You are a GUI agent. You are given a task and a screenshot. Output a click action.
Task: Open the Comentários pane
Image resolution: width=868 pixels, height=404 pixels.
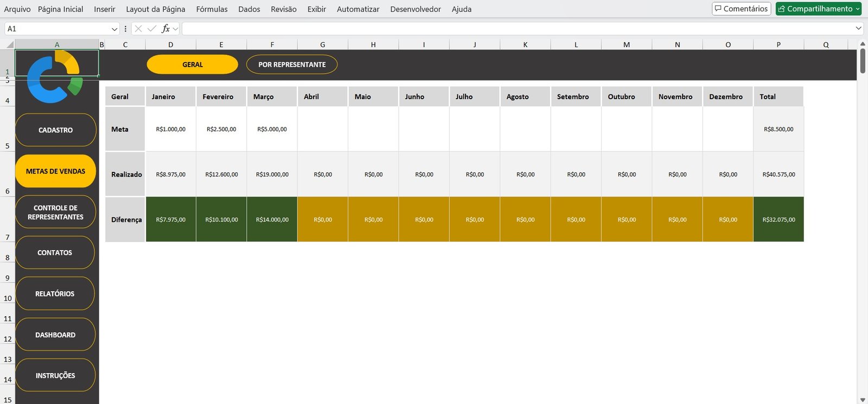(x=741, y=9)
